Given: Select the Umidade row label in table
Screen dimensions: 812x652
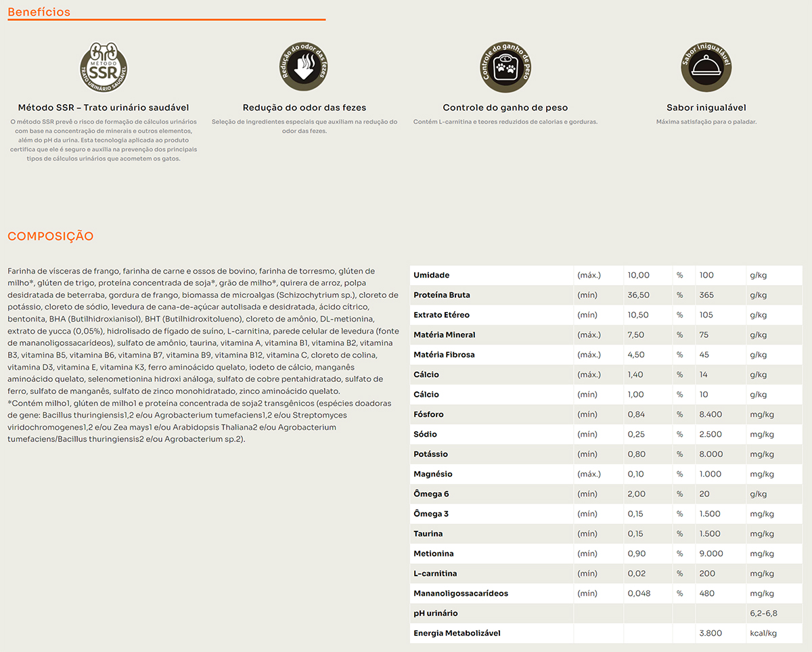Looking at the screenshot, I should tap(431, 276).
